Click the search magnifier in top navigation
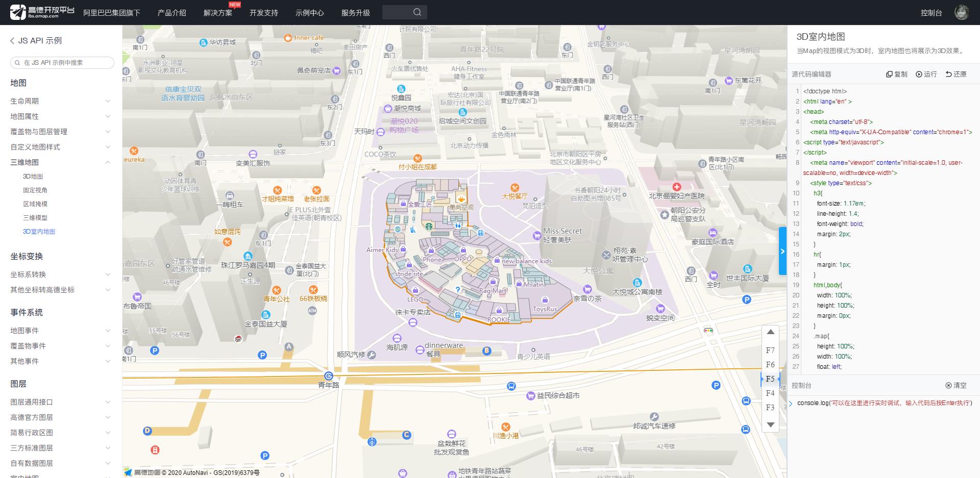 pos(418,12)
